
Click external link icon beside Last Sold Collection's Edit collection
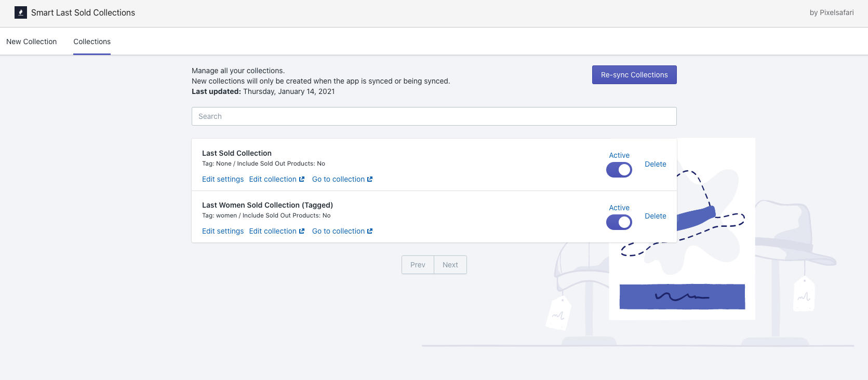pos(302,179)
